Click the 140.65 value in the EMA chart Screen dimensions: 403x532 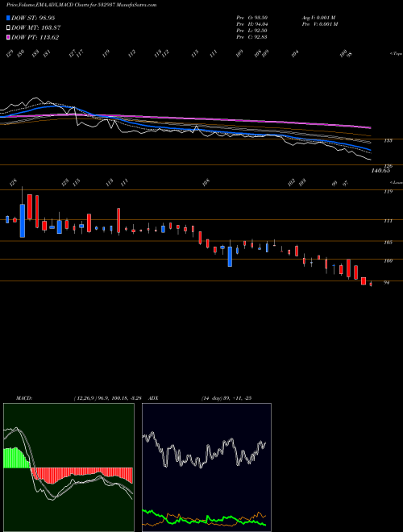[x=380, y=171]
